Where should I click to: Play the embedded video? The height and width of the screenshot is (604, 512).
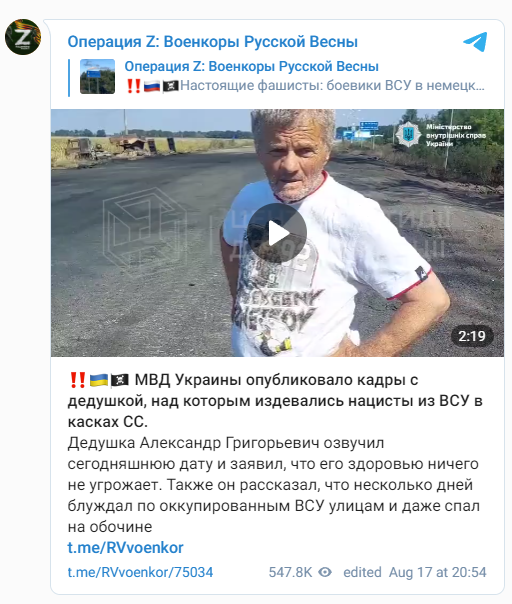click(x=277, y=233)
